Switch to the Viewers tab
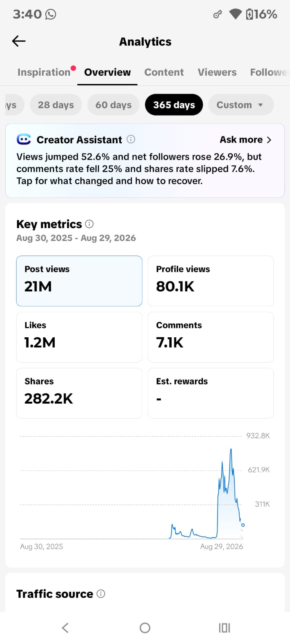Image resolution: width=290 pixels, height=644 pixels. coord(217,72)
